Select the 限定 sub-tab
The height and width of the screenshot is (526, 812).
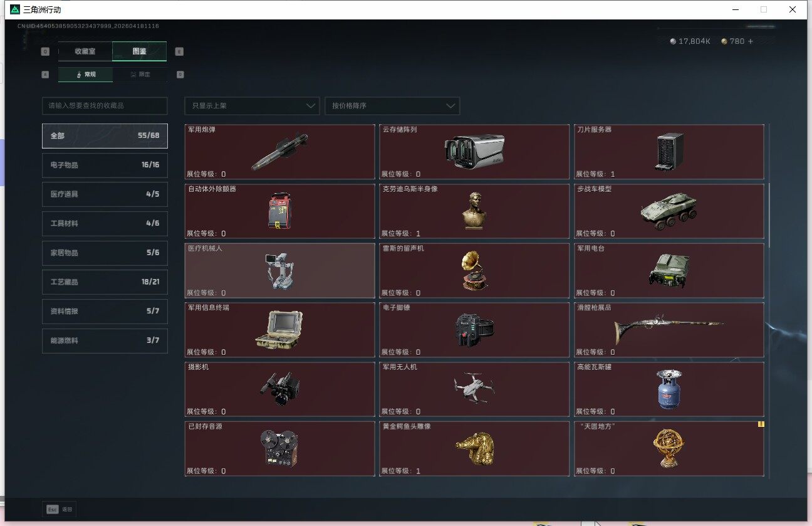[x=140, y=75]
